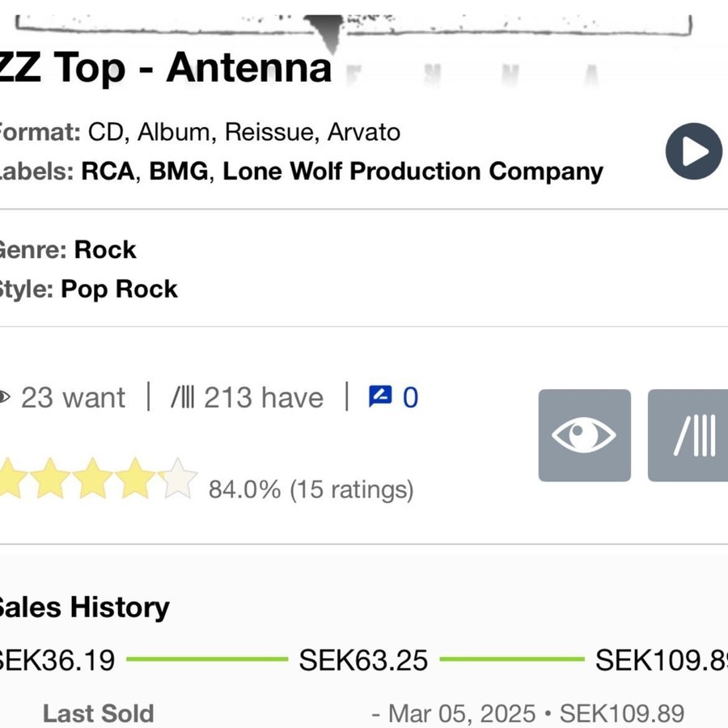Click the collection icon beside 213 have
Viewport: 728px width, 728px height.
pyautogui.click(x=182, y=397)
